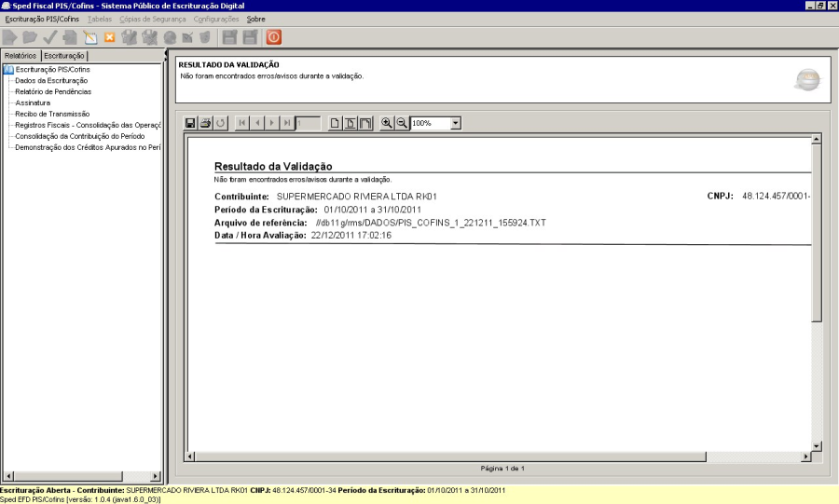Click the report refresh circular arrow icon
Viewport: 839px width, 504px height.
pos(220,124)
